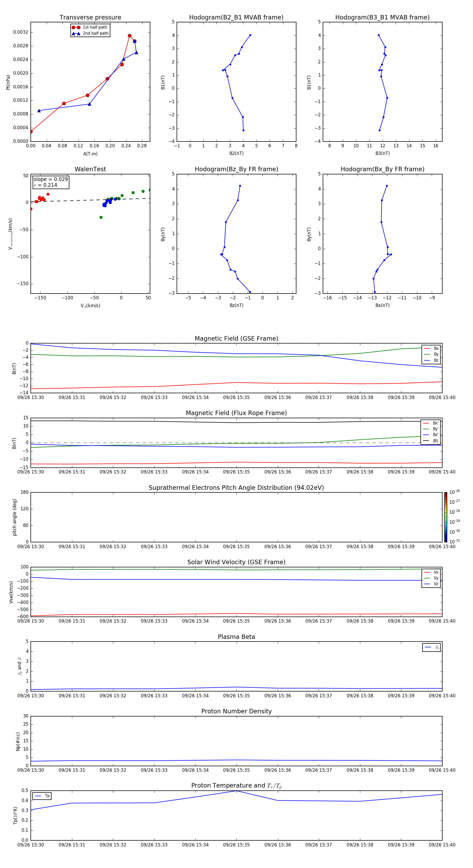
Task: Select the 'Tp' legend in temperature plot
Action: (x=42, y=796)
